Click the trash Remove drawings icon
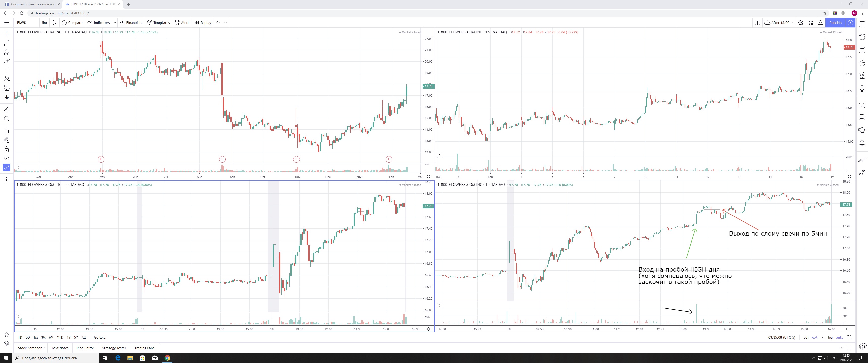The width and height of the screenshot is (868, 363). tap(6, 180)
